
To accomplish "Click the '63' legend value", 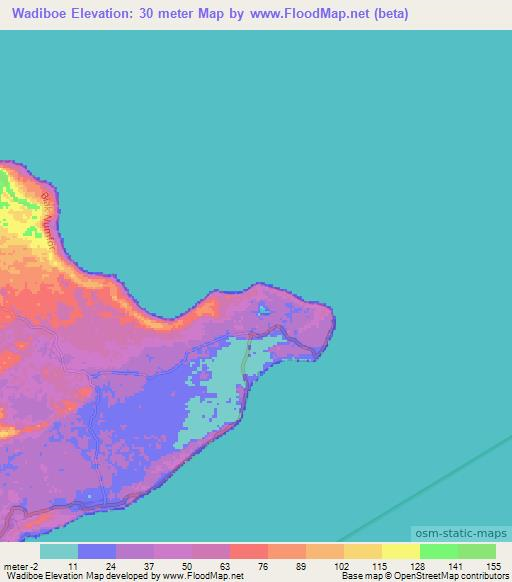I will pyautogui.click(x=225, y=567).
